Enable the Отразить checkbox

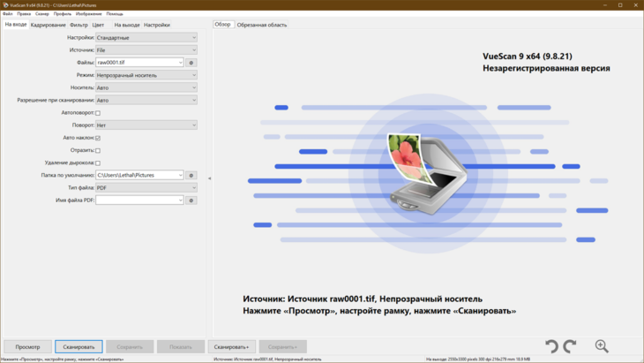[x=98, y=150]
